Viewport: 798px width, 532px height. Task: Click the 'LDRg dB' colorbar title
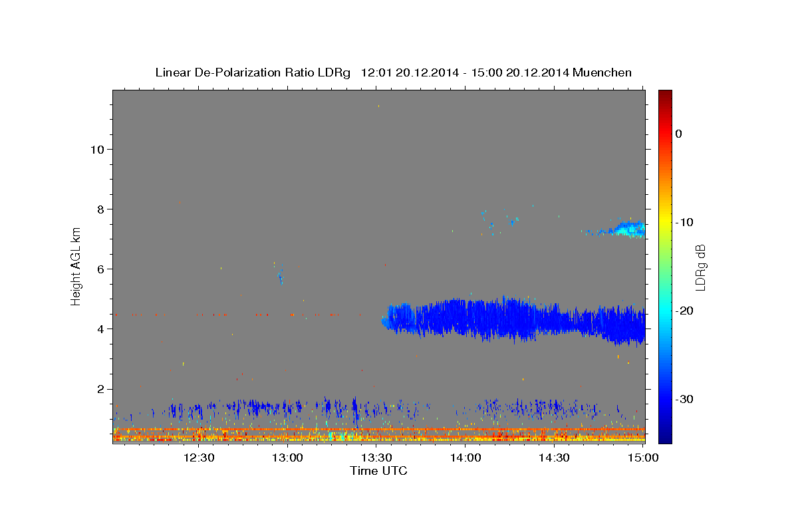pos(700,267)
